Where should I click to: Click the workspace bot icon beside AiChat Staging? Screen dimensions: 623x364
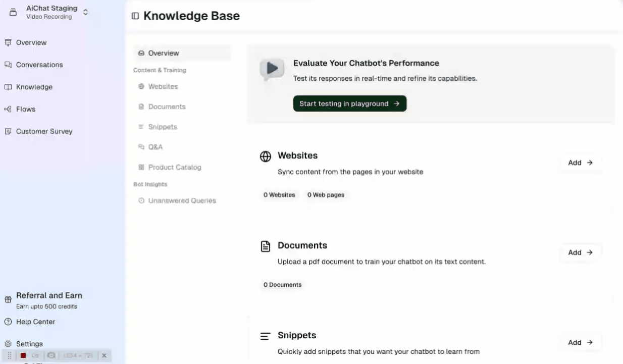click(x=13, y=13)
